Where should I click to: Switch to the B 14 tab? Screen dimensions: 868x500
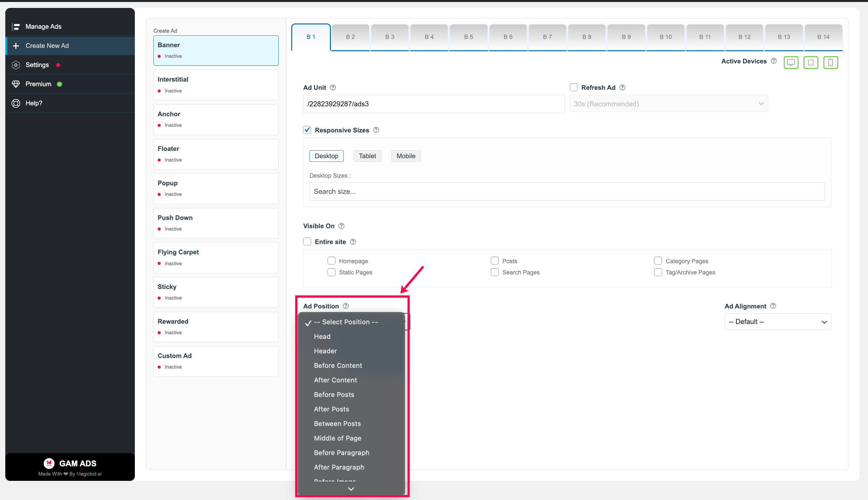[823, 37]
